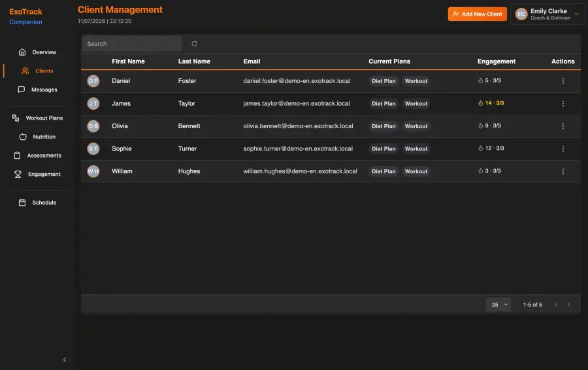Click Olivia Bennett's Workout chip

416,126
